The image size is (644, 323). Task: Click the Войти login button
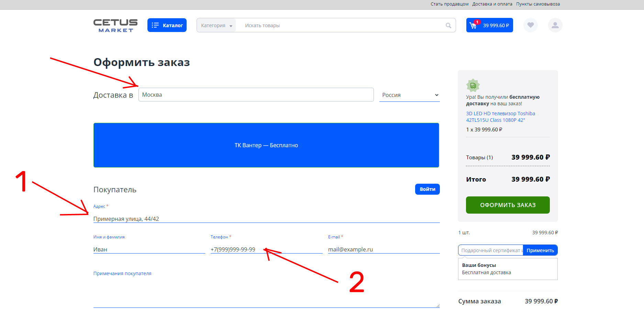(427, 189)
